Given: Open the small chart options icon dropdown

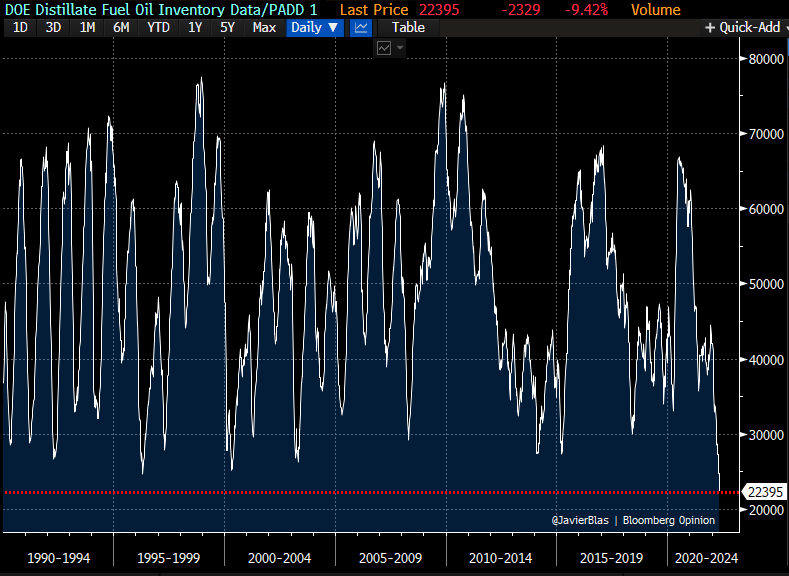Looking at the screenshot, I should point(389,48).
